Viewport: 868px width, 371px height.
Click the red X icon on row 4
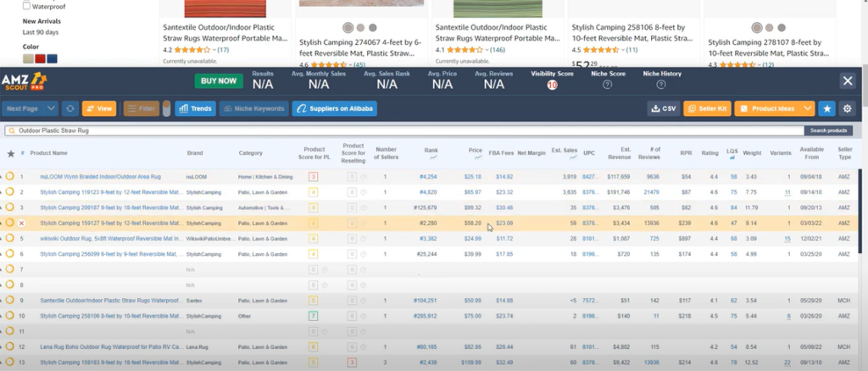[21, 224]
